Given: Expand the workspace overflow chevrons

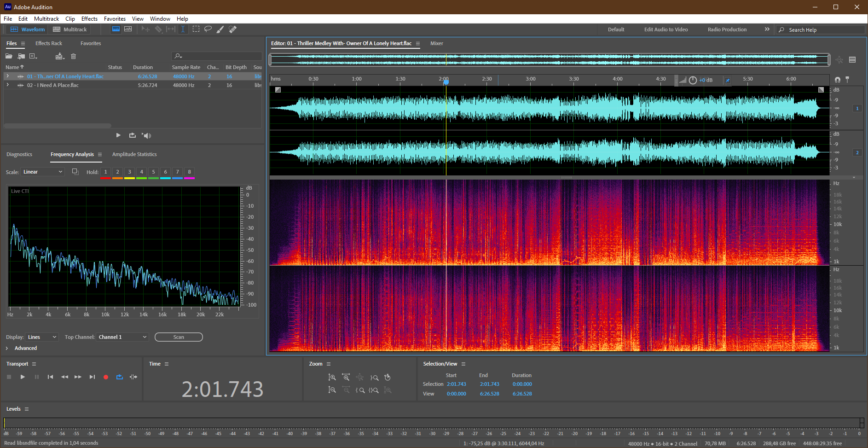Looking at the screenshot, I should [x=767, y=29].
